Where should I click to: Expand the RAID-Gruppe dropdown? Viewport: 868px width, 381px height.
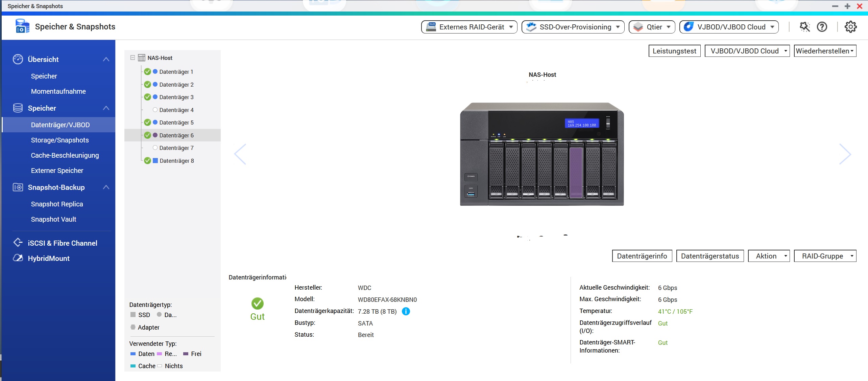pos(825,256)
